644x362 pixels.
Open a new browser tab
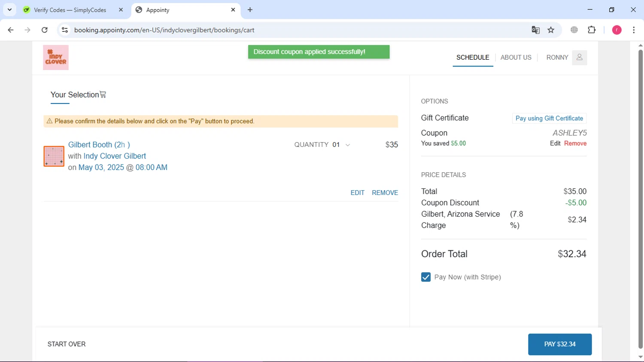click(250, 10)
